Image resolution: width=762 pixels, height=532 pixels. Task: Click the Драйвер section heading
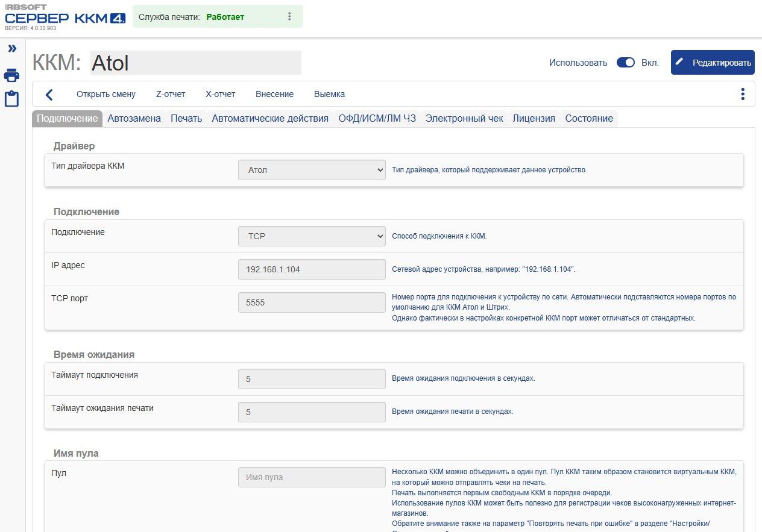74,146
